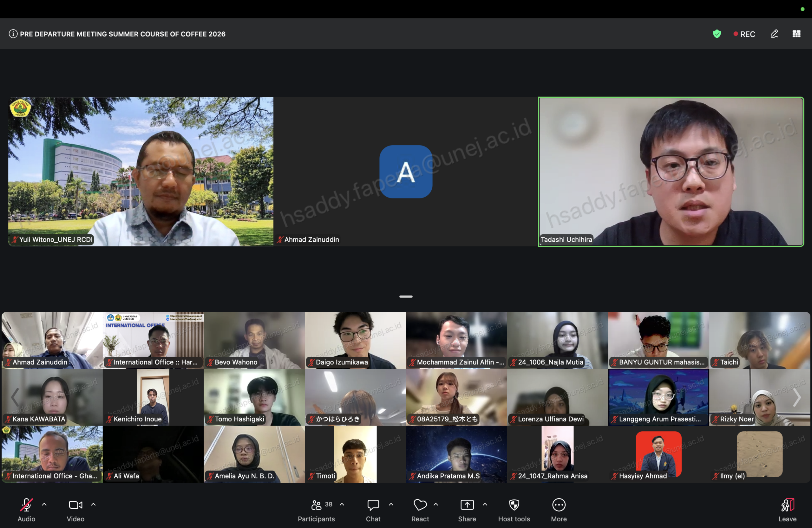Screen dimensions: 812x528
Task: Select Rizky Noer's video thumbnail
Action: pyautogui.click(x=759, y=397)
